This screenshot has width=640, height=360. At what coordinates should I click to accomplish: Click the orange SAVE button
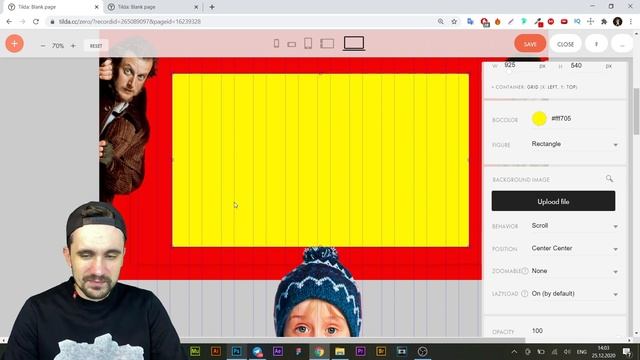tap(530, 44)
